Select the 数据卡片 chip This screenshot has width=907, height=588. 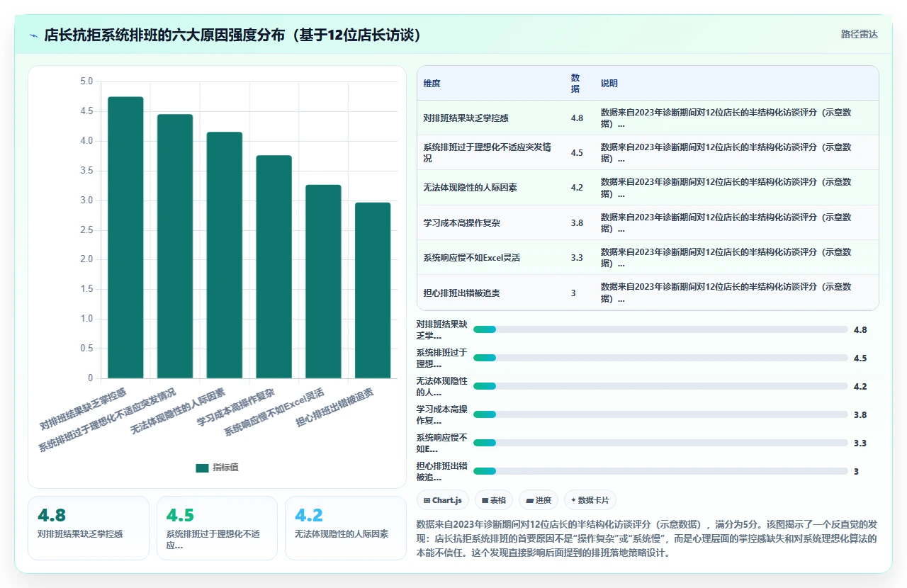click(590, 500)
